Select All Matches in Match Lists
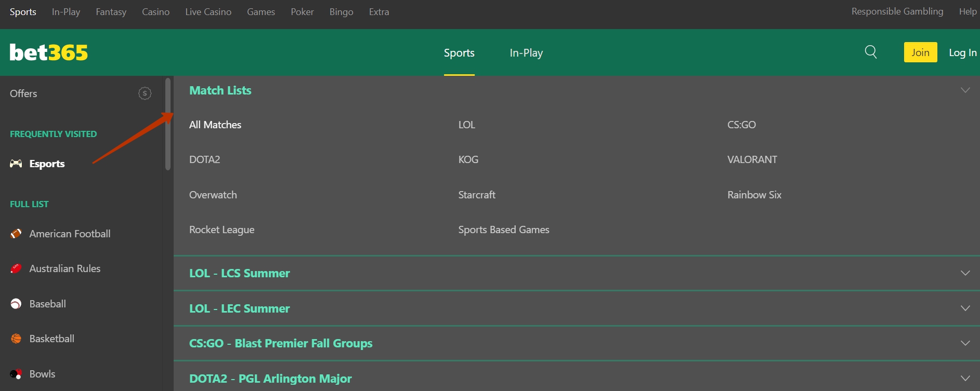 click(x=215, y=125)
